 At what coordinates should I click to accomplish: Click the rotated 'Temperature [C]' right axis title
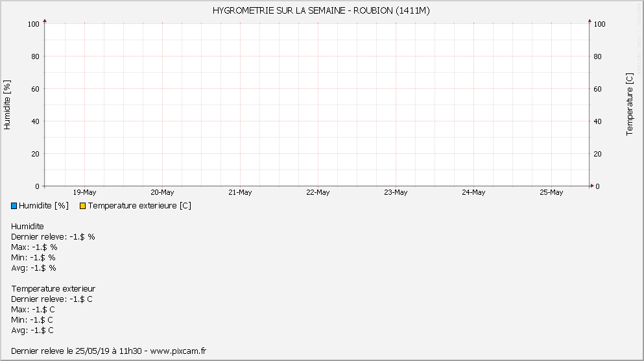tap(629, 105)
